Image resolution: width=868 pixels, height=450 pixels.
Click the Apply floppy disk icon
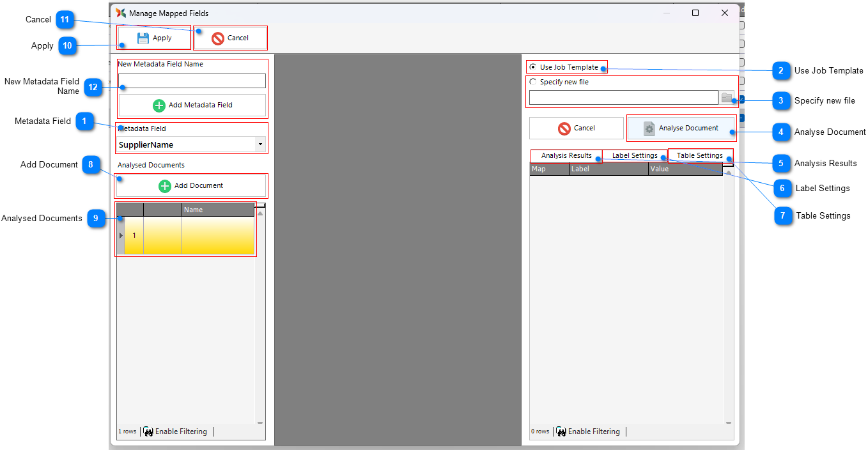[143, 38]
